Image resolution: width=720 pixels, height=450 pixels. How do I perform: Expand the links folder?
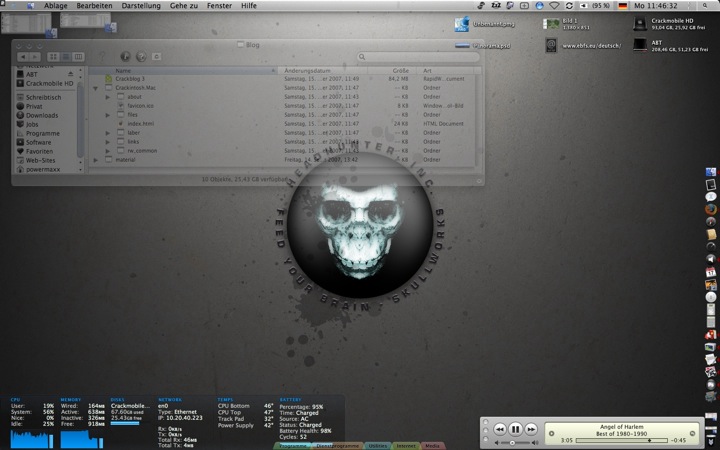coord(107,142)
